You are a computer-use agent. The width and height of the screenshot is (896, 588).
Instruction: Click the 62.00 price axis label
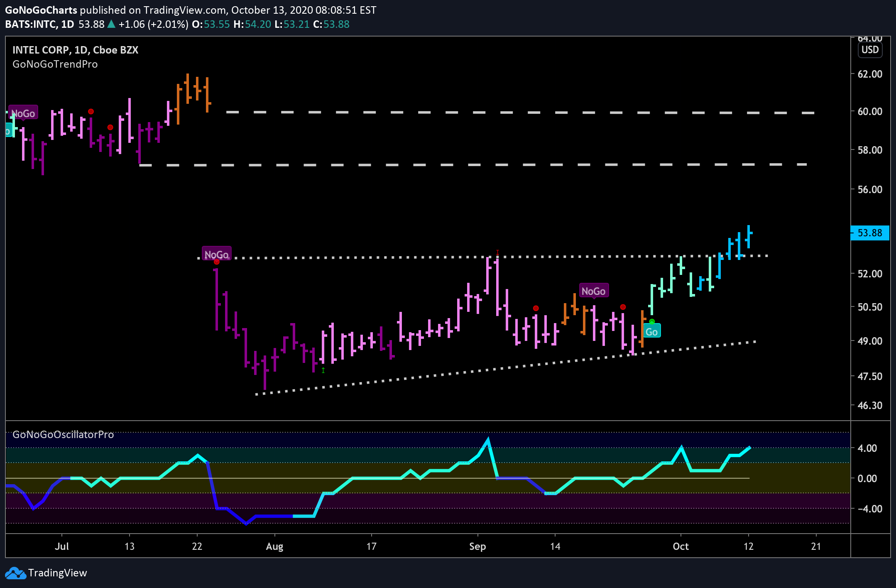[x=870, y=74]
